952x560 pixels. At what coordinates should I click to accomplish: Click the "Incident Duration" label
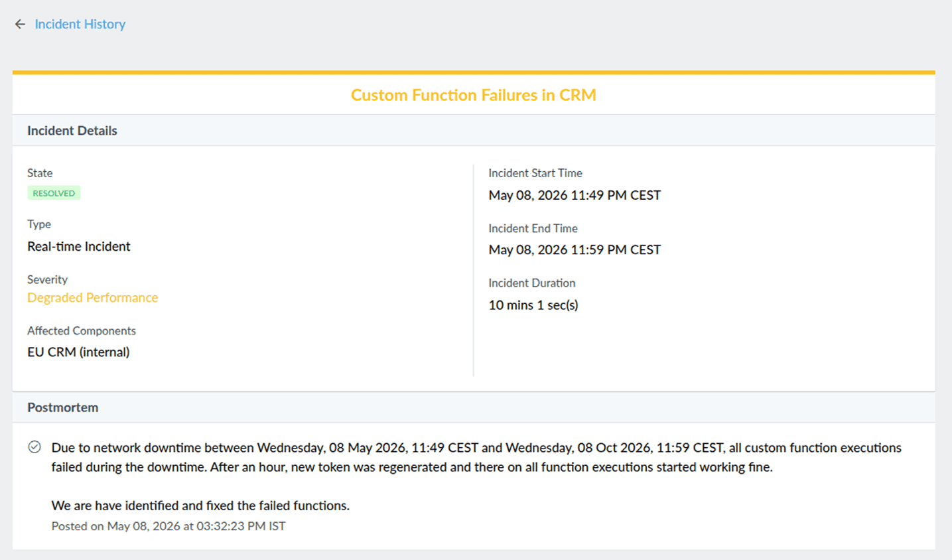(x=532, y=283)
